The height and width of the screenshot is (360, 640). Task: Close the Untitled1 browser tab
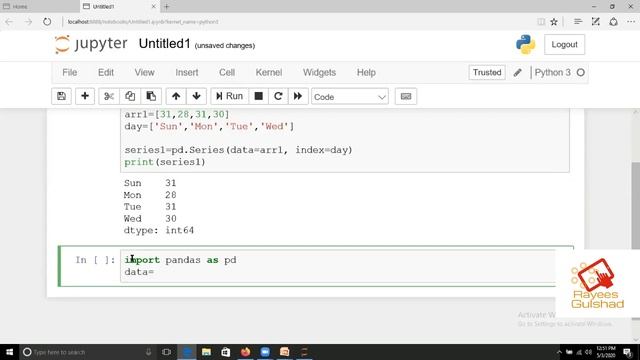153,7
